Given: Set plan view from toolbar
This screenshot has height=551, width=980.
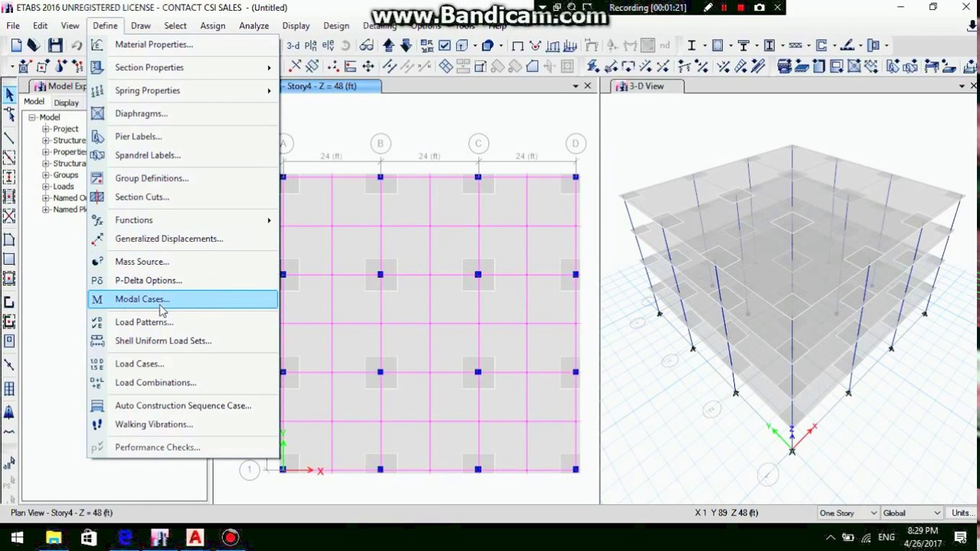Looking at the screenshot, I should 312,45.
